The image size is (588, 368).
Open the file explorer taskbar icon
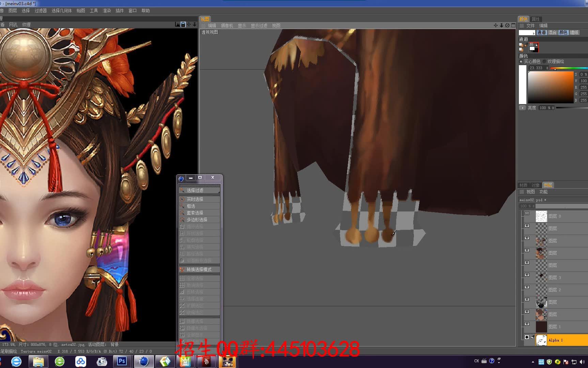38,361
